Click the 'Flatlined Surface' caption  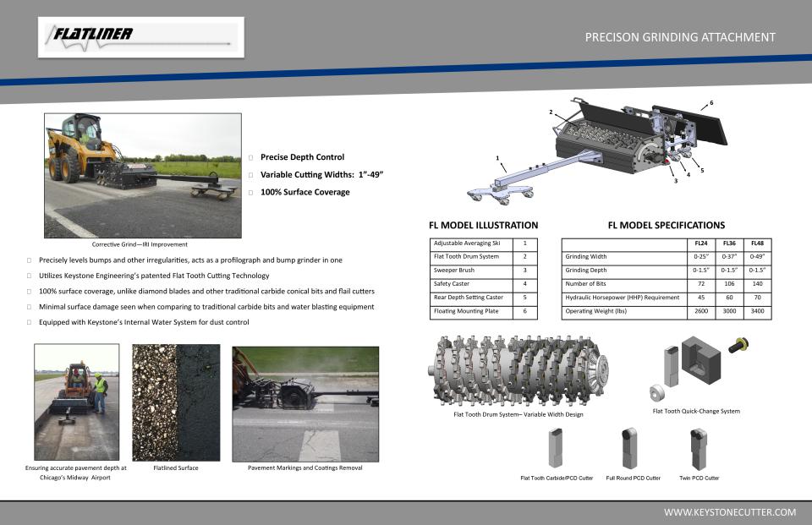176,468
